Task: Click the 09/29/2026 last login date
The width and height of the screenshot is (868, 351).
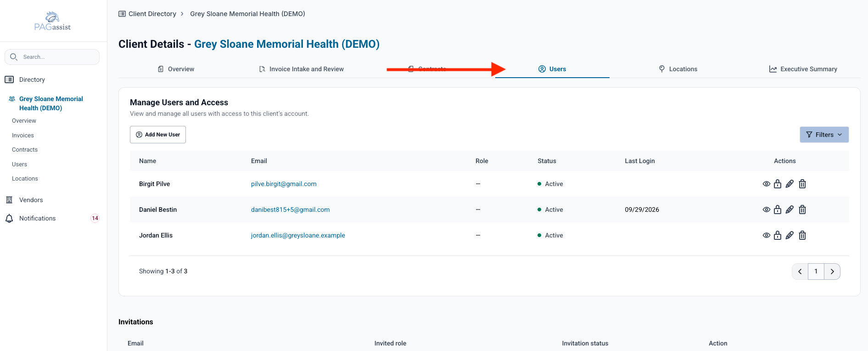Action: (642, 209)
